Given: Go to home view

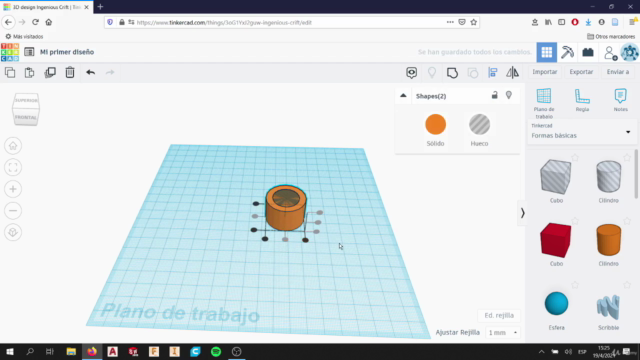Looking at the screenshot, I should tap(13, 146).
